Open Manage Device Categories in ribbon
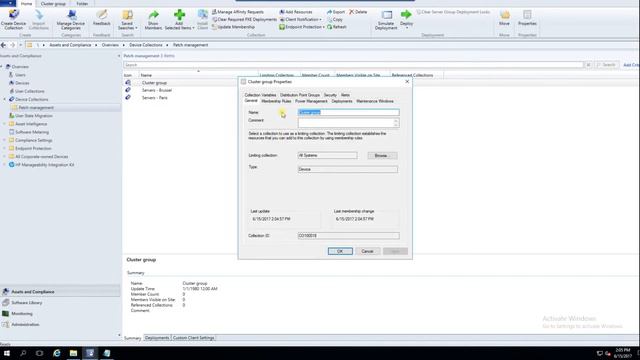 pos(71,19)
